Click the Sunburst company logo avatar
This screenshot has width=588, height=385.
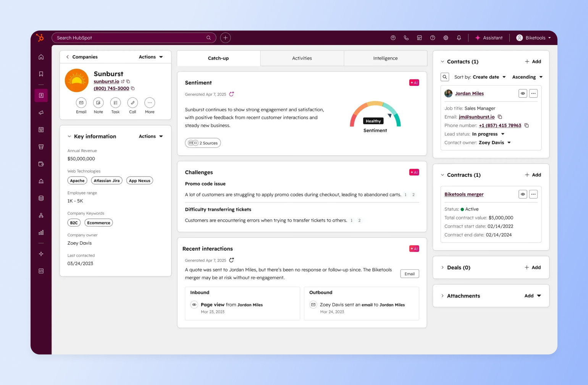point(77,81)
